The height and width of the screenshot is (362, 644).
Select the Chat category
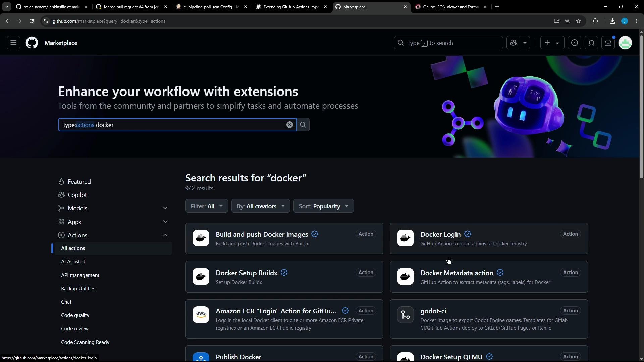(x=66, y=302)
